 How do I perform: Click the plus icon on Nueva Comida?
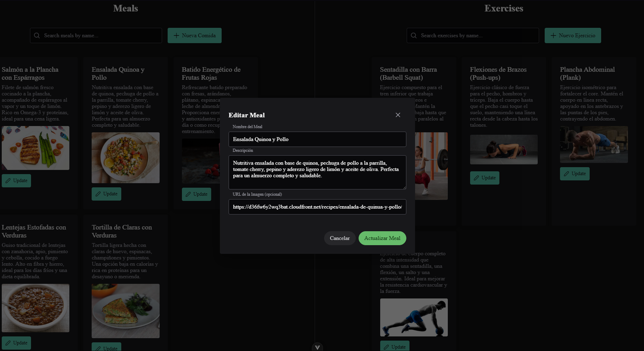(x=176, y=36)
